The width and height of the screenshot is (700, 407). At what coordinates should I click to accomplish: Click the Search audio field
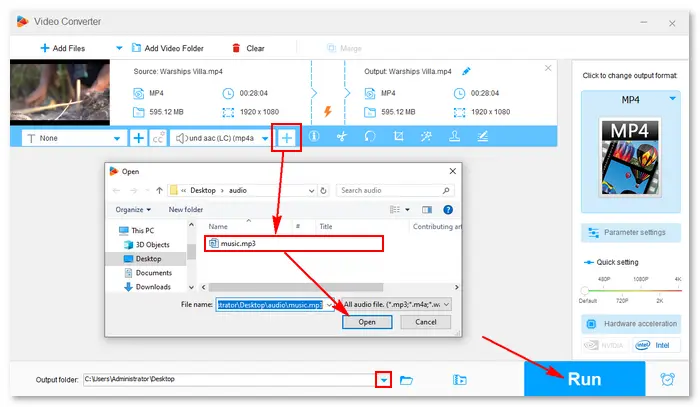tap(395, 191)
